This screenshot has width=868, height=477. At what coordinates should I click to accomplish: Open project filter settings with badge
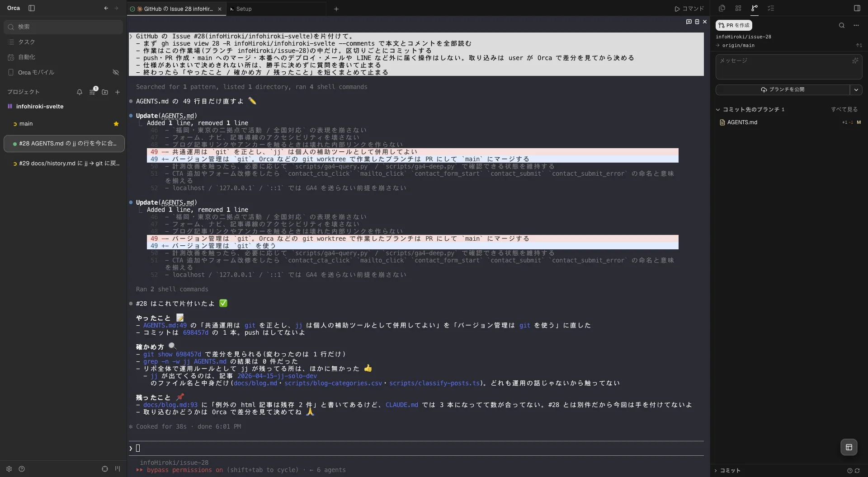coord(93,91)
